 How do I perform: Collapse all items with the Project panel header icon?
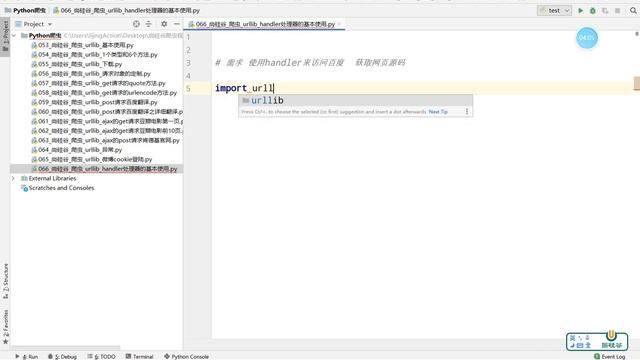point(149,24)
